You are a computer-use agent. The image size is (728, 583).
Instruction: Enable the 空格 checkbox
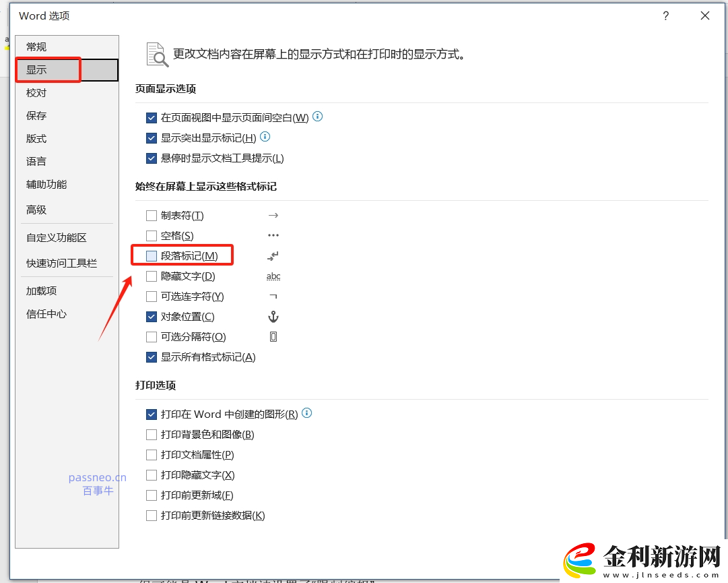[x=152, y=236]
